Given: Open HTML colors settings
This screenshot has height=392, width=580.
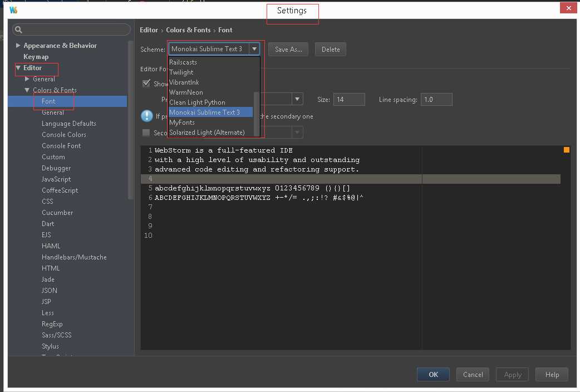Looking at the screenshot, I should (50, 268).
